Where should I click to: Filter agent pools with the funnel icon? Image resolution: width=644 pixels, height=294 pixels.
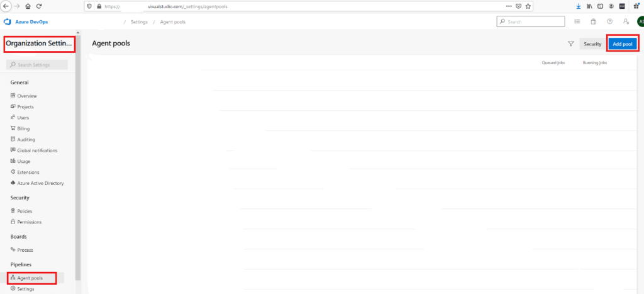(x=570, y=43)
